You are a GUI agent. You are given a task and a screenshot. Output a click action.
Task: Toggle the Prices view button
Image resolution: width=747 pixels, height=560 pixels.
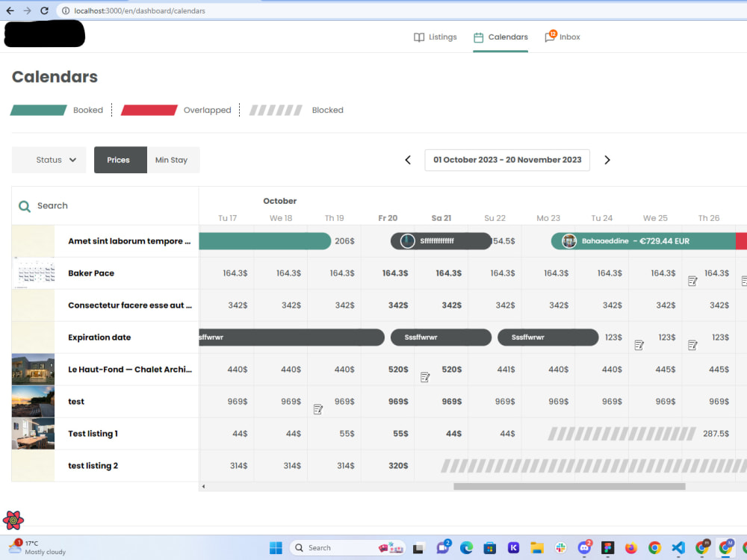coord(120,160)
